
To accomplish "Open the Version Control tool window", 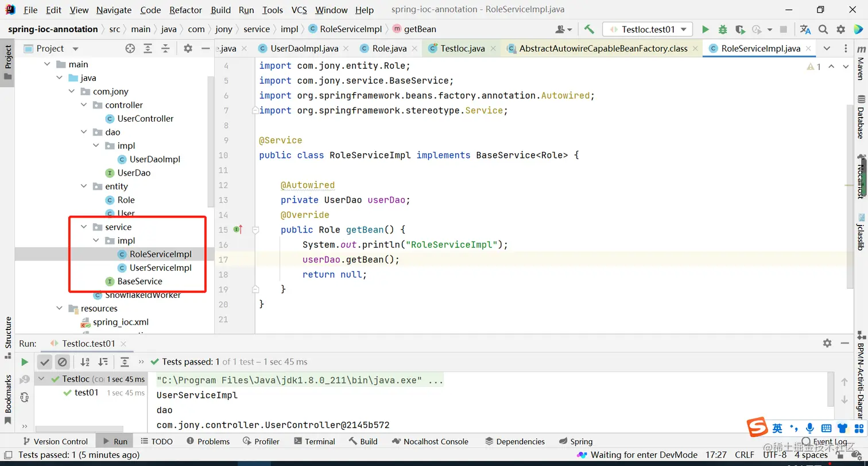I will coord(55,441).
